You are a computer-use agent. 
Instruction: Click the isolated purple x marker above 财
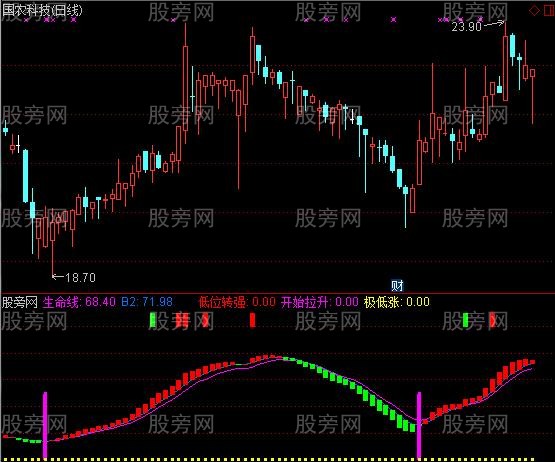pos(394,20)
